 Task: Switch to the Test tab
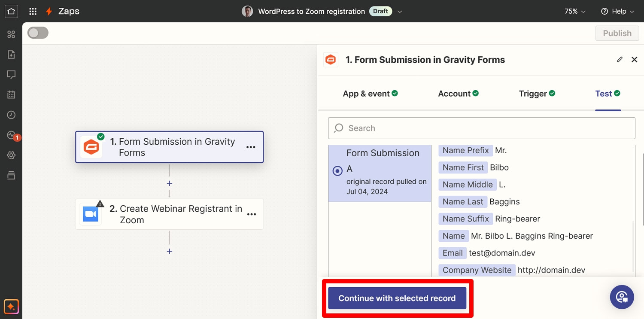[608, 94]
